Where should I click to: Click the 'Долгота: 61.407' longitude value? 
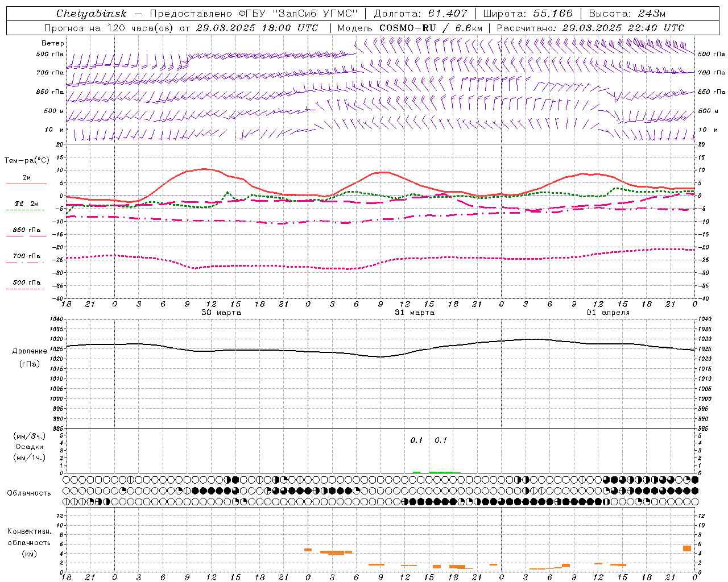coord(420,14)
